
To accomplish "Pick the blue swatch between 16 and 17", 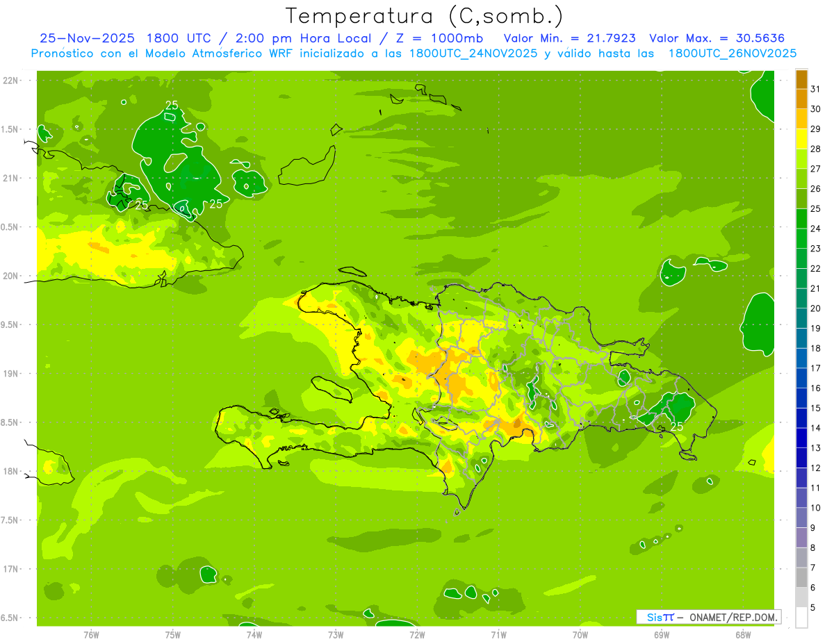I will point(801,378).
